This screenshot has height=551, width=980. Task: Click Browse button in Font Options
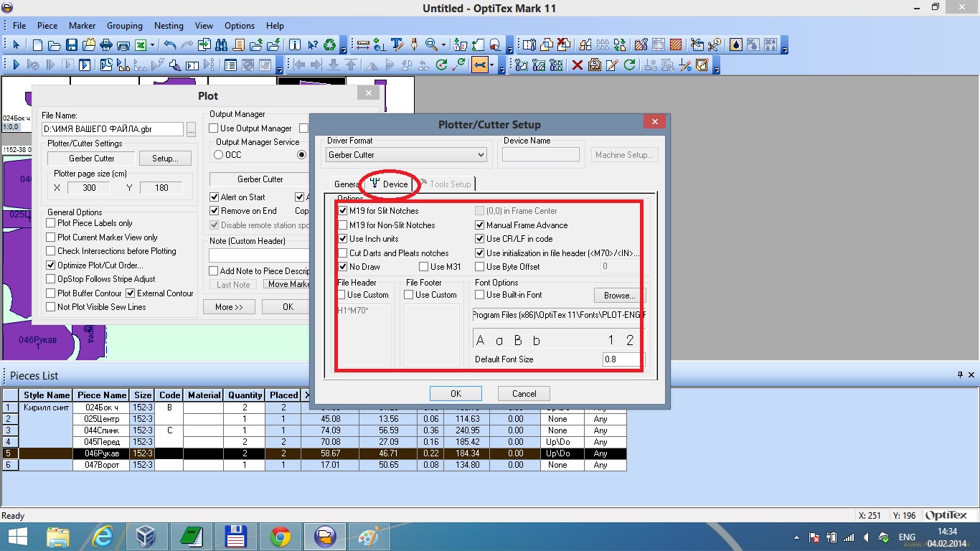(619, 296)
